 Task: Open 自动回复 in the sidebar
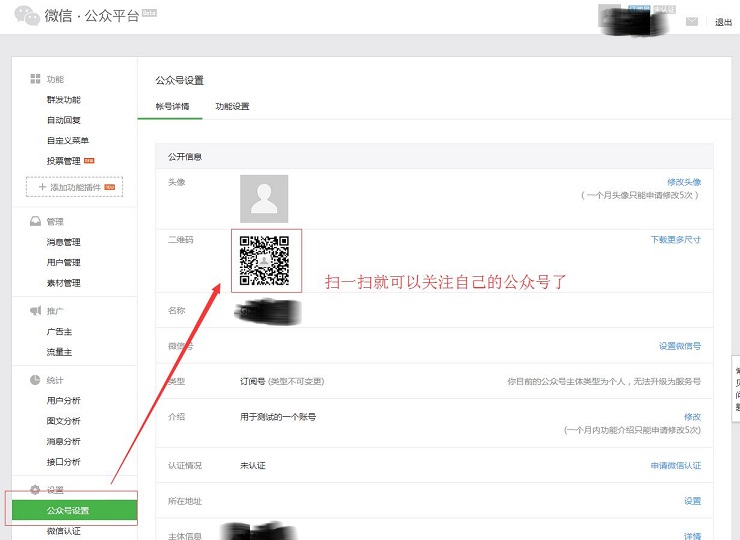[x=64, y=120]
